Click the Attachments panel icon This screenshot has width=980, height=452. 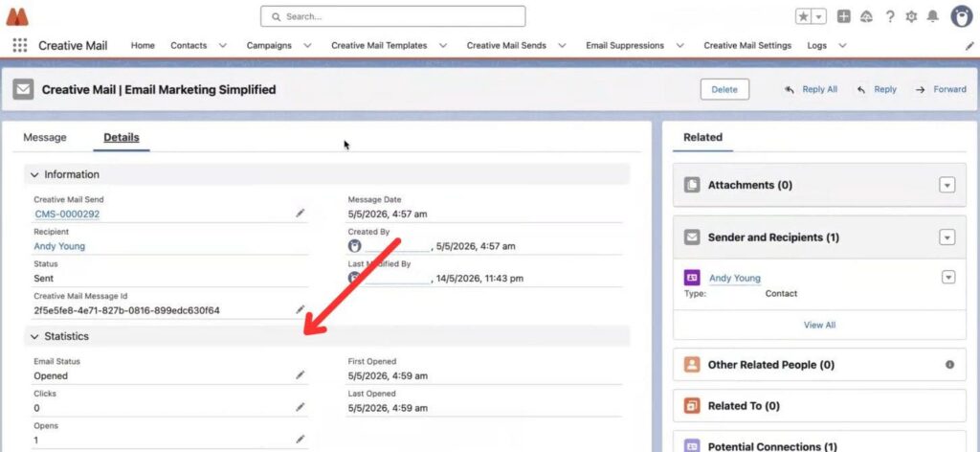692,185
